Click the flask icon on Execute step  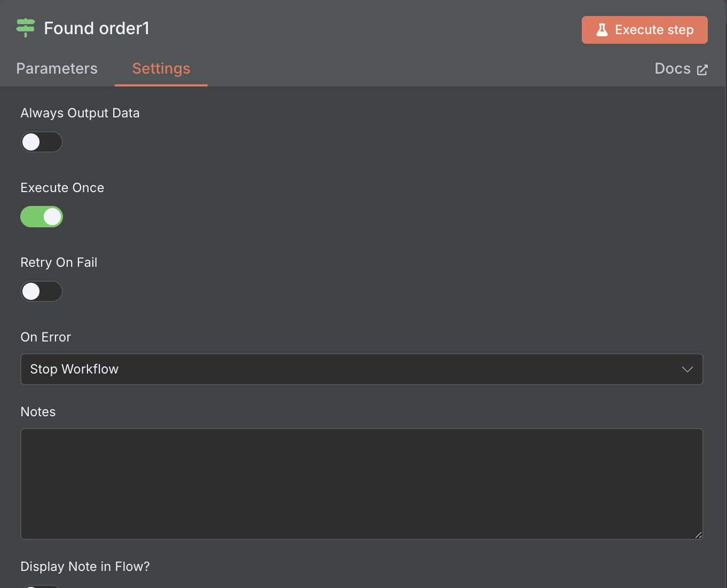(602, 30)
